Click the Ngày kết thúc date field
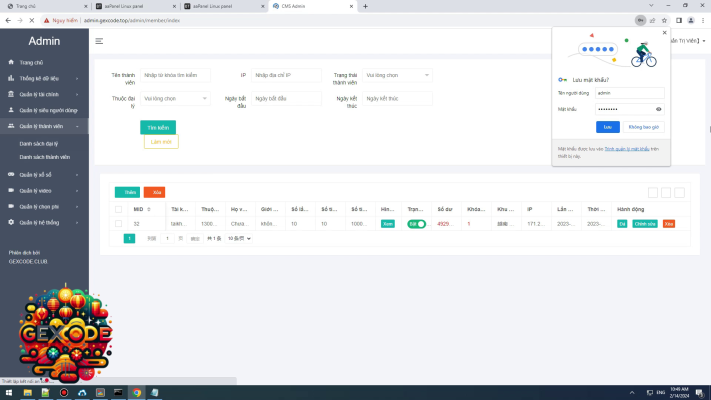Viewport: 711px width, 400px height. coord(397,98)
